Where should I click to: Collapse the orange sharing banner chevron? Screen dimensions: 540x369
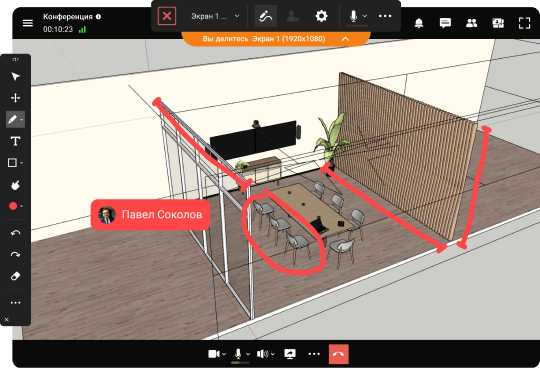tap(345, 39)
